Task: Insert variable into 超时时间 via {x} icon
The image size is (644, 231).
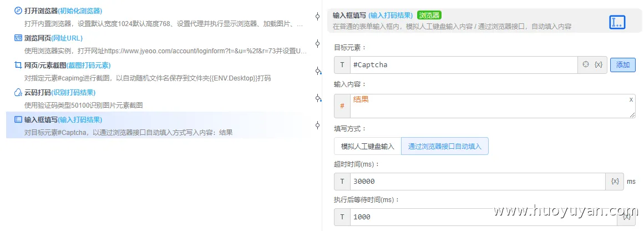Action: point(615,181)
